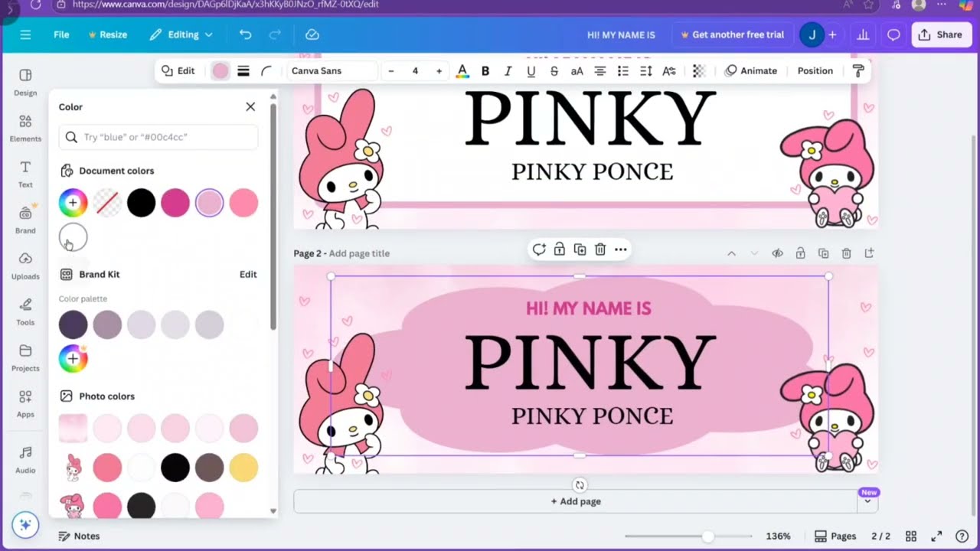
Task: Open the Editing mode dropdown
Action: click(181, 34)
